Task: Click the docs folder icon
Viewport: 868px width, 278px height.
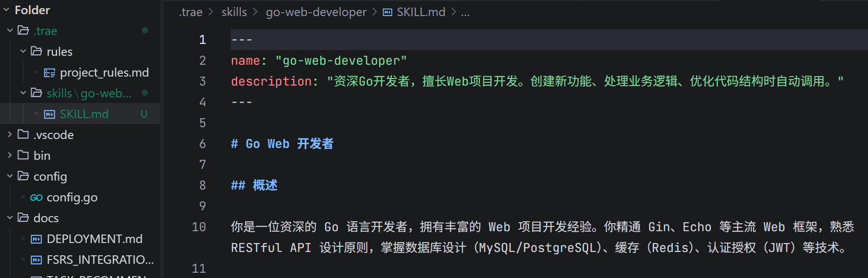Action: click(x=23, y=217)
